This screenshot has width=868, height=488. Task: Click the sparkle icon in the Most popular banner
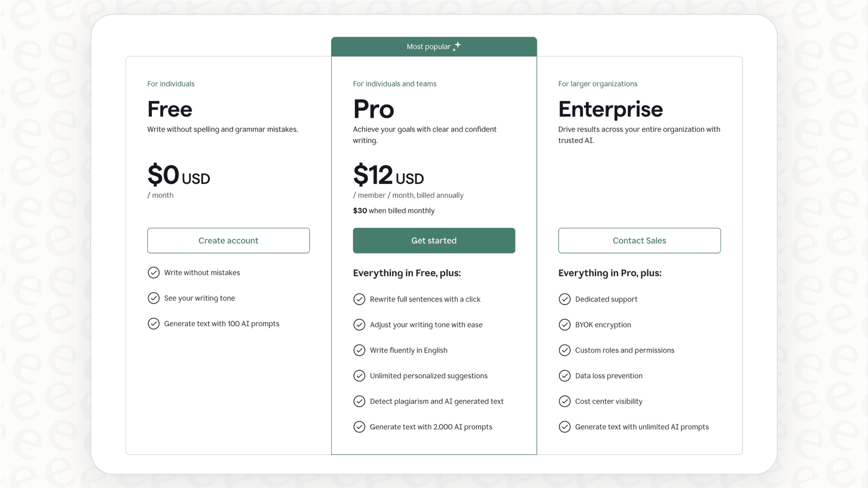[456, 46]
